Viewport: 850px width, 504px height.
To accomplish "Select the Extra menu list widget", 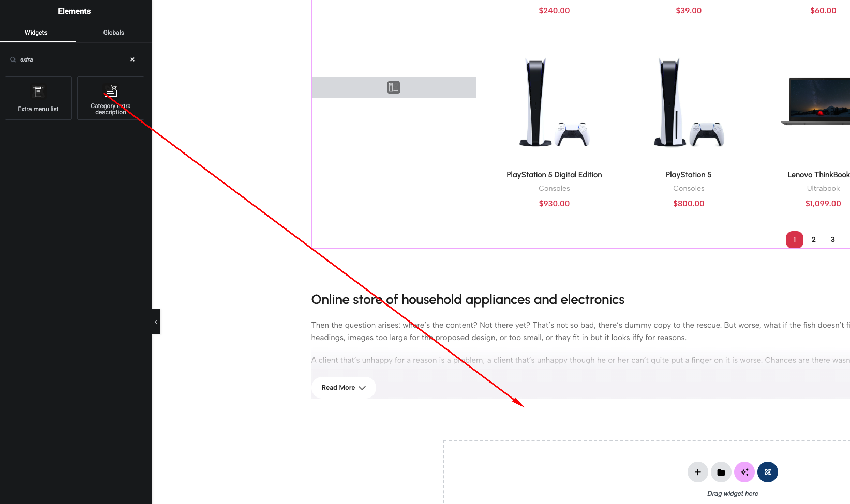I will [38, 98].
